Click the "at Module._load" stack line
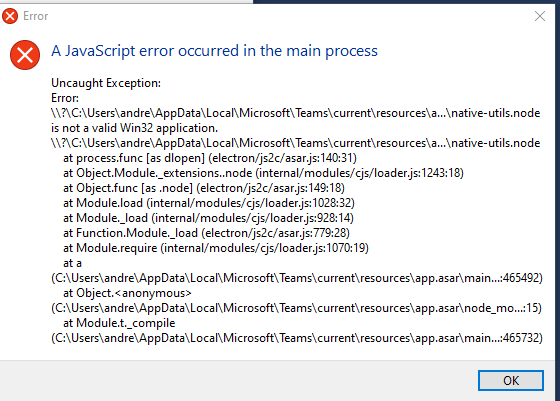 pos(208,218)
